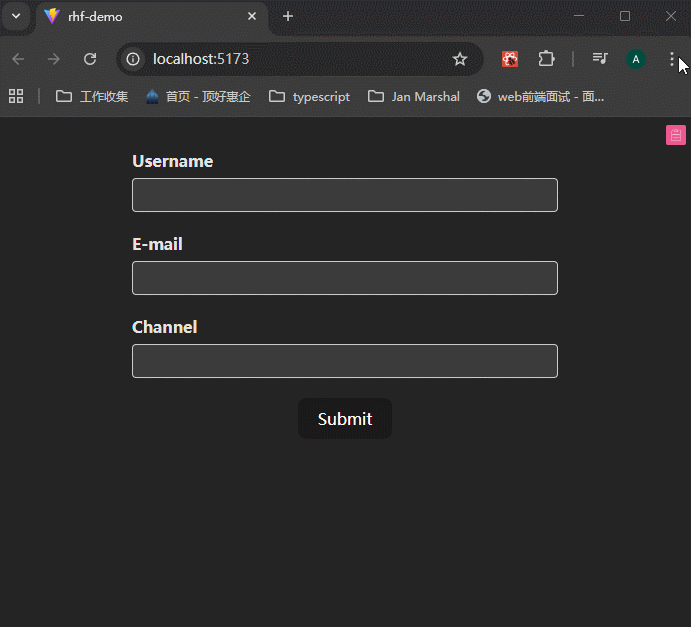Open the apps grid in the bookmarks bar

click(x=16, y=96)
